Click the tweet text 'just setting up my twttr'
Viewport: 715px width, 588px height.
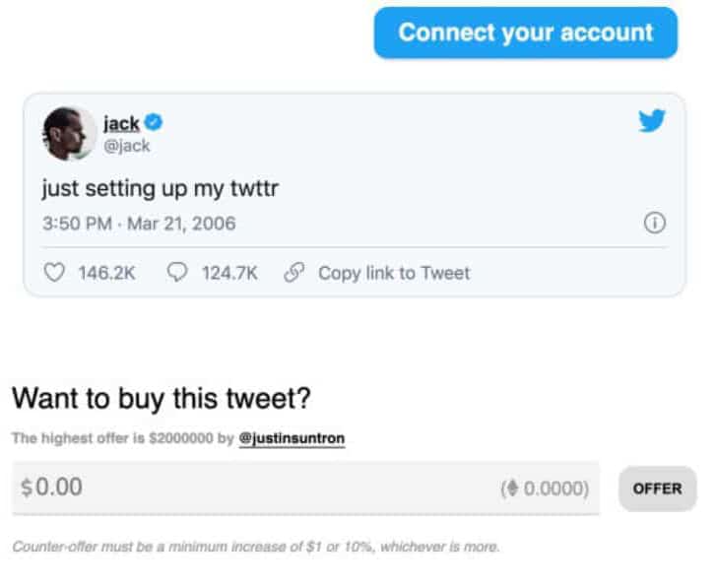161,187
